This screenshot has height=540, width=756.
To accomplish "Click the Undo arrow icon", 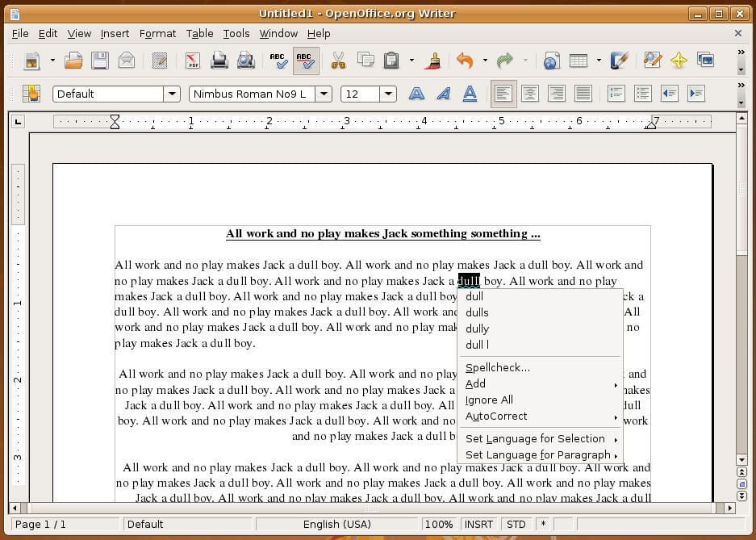I will 465,61.
